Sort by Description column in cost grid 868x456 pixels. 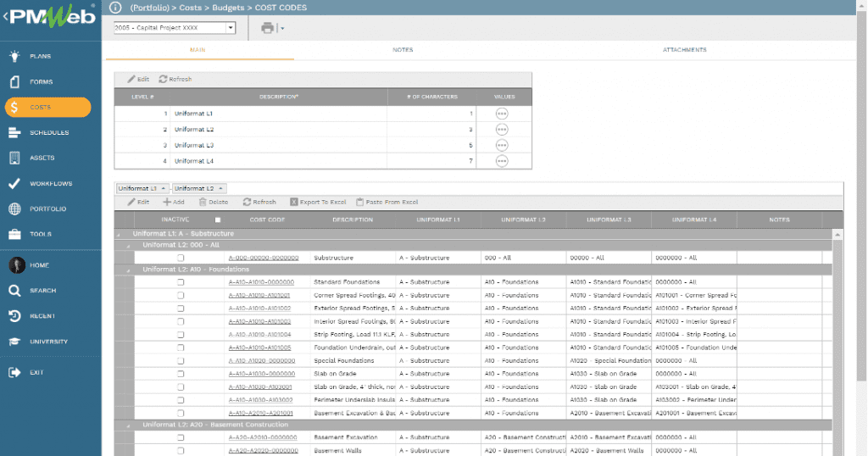coord(353,220)
